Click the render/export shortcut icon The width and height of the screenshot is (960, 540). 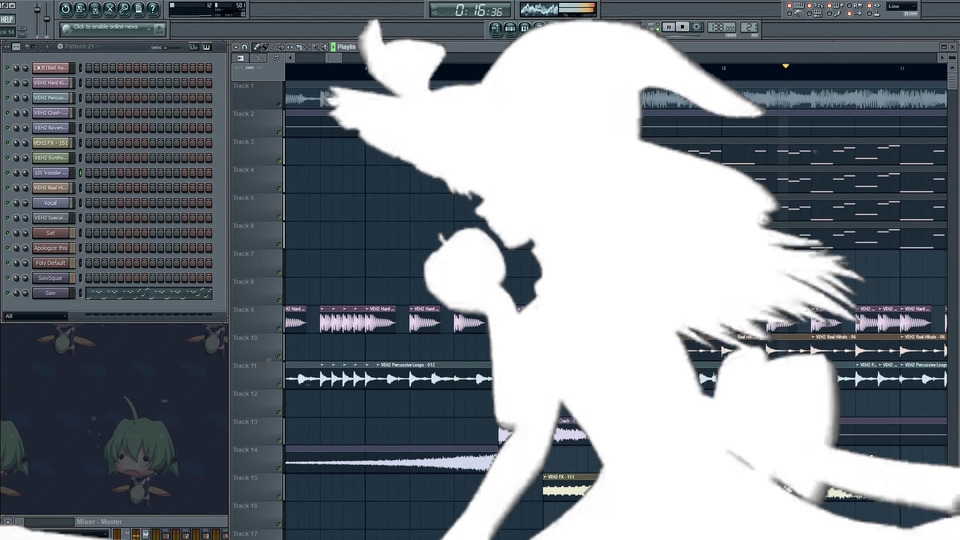95,9
